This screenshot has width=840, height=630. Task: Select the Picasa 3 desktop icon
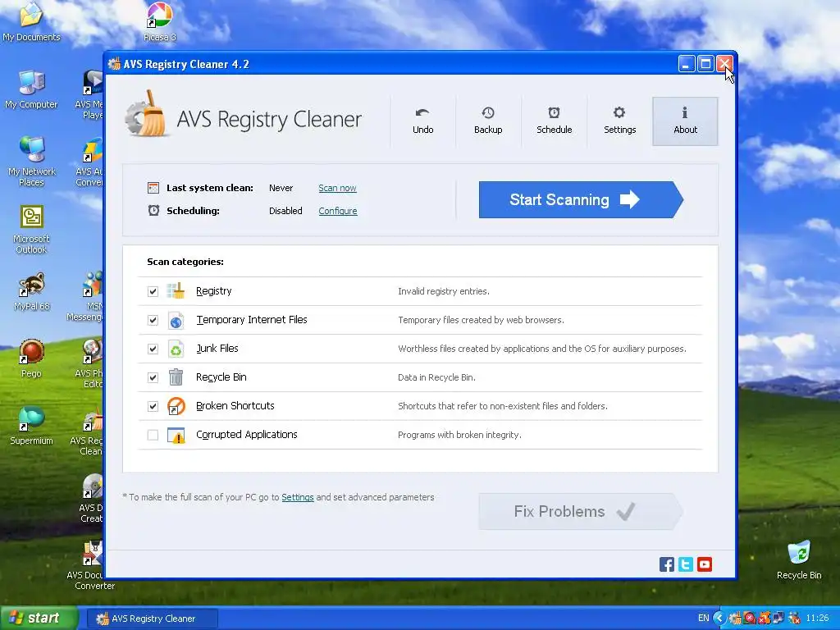160,21
